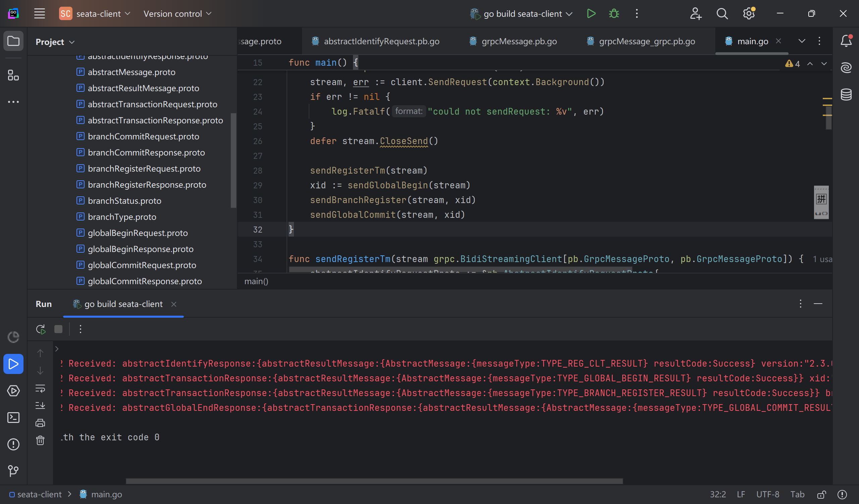859x504 pixels.
Task: Toggle read-only lock in status bar
Action: click(821, 494)
